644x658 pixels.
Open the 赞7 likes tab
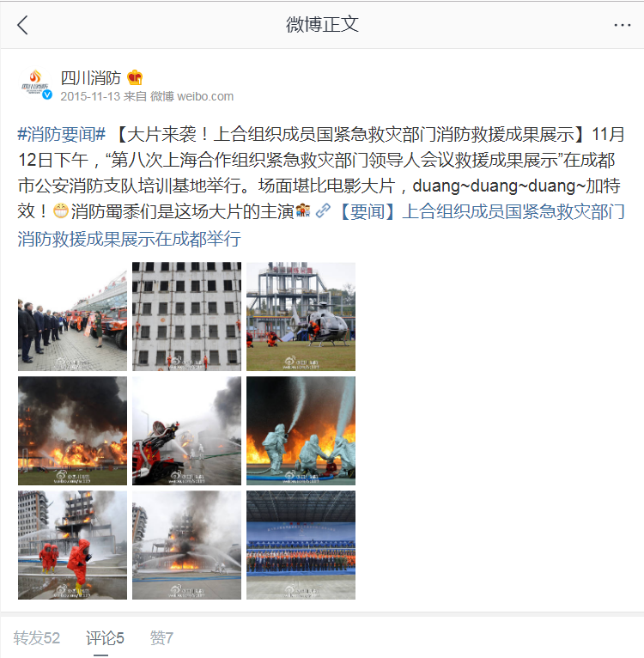(161, 638)
